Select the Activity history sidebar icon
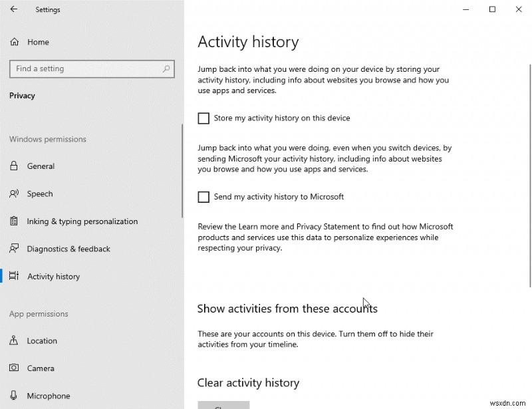532x409 pixels. [x=15, y=276]
